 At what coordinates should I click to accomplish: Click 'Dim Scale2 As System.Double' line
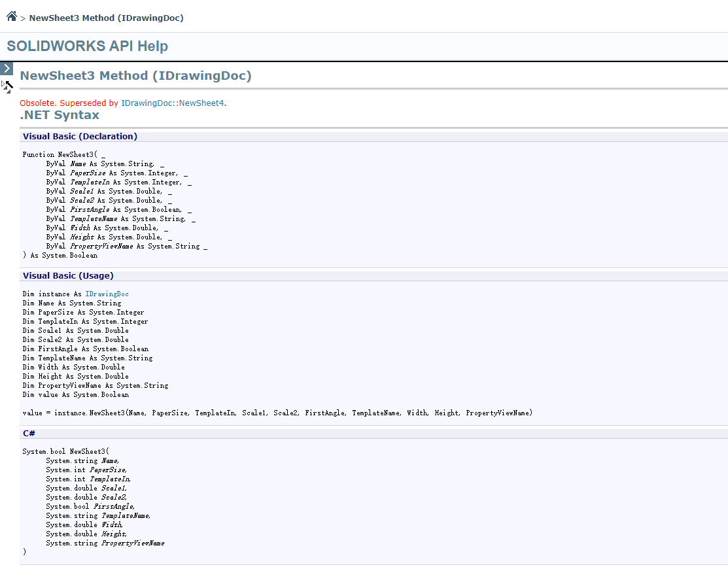coord(76,340)
